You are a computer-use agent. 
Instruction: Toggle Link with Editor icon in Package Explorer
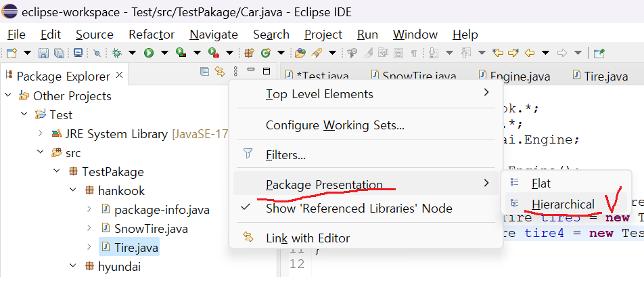[x=220, y=72]
